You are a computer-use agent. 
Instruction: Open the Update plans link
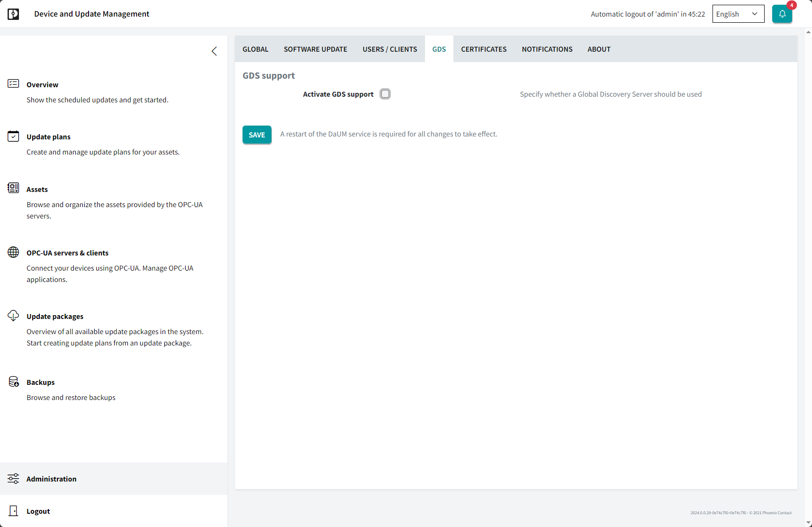[x=48, y=137]
